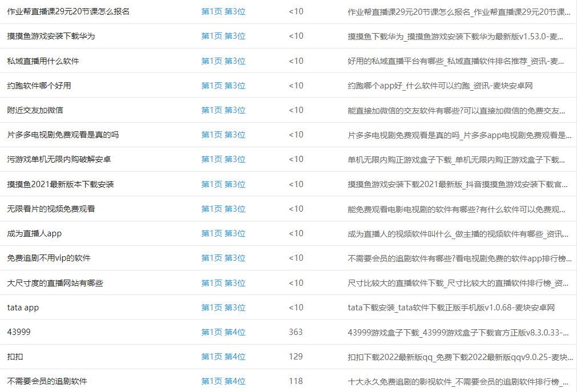578x392 pixels.
Task: Click page title 摸摸鱼游戏安装下载2021最新版
Action: 458,184
